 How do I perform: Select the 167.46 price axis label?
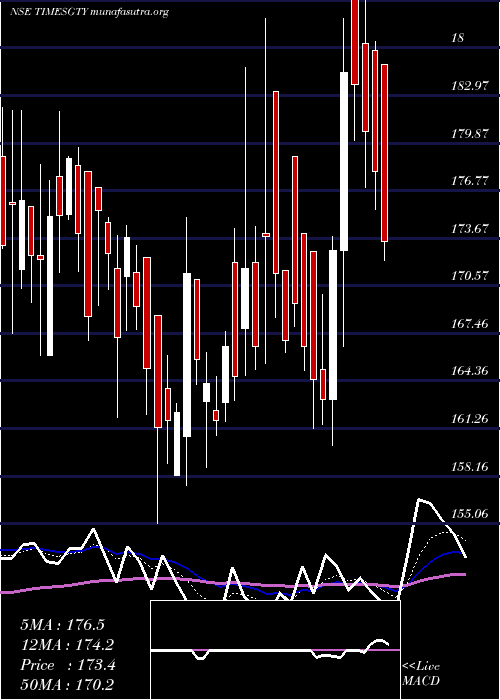point(470,324)
